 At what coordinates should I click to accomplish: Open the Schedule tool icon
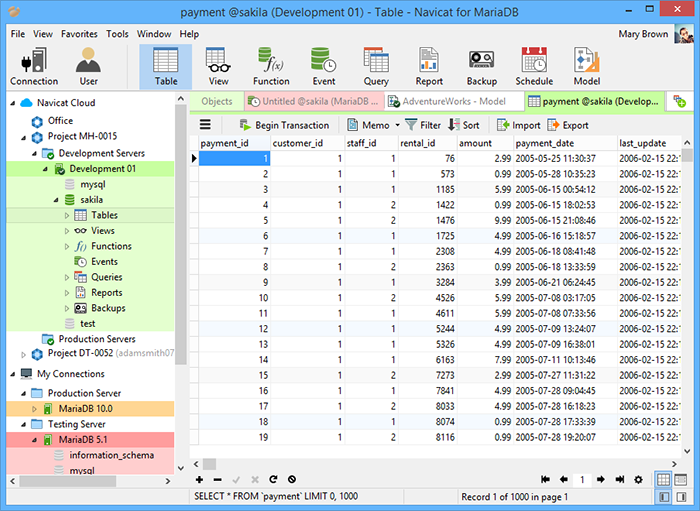(534, 67)
